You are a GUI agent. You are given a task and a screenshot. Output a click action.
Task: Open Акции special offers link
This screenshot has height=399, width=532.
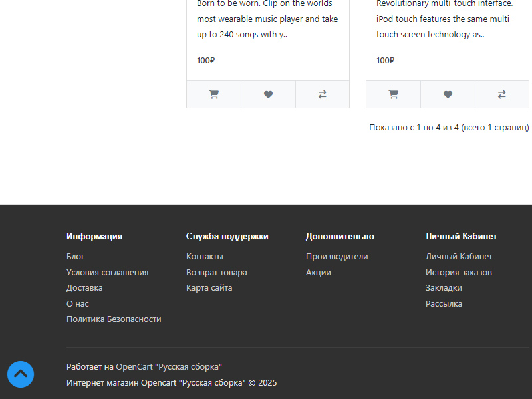click(318, 273)
